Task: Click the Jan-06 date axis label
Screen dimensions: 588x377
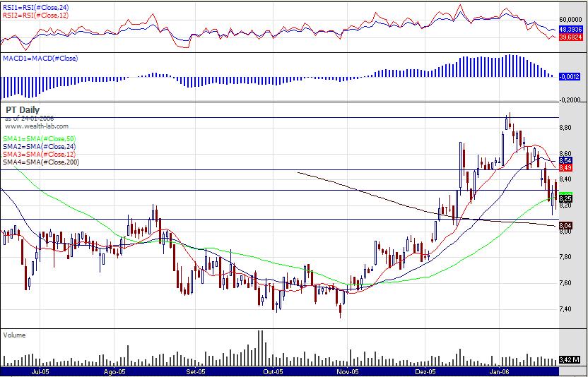Action: point(500,372)
